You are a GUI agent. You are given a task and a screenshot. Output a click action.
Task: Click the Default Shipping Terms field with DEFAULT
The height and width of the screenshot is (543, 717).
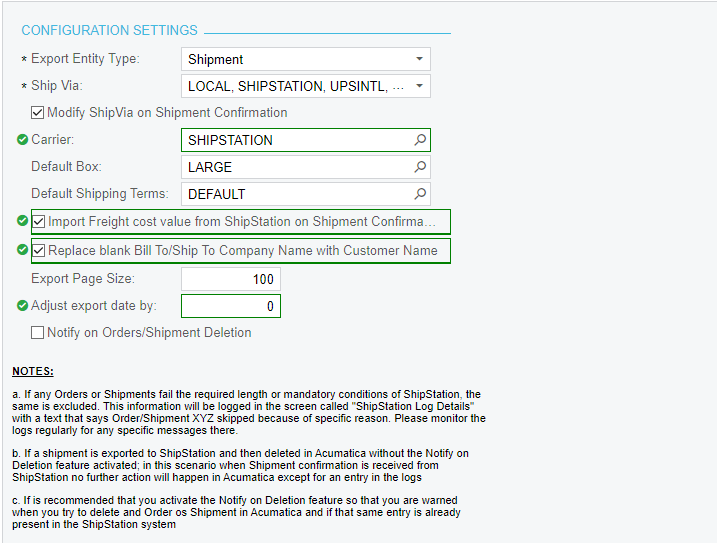click(305, 194)
